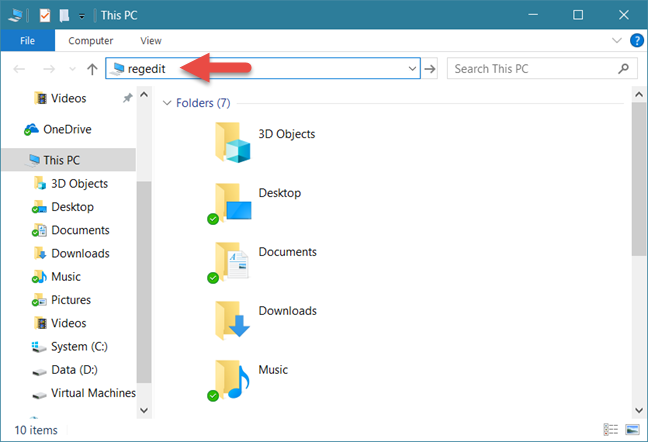
Task: Select Desktop in navigation tree
Action: [63, 207]
